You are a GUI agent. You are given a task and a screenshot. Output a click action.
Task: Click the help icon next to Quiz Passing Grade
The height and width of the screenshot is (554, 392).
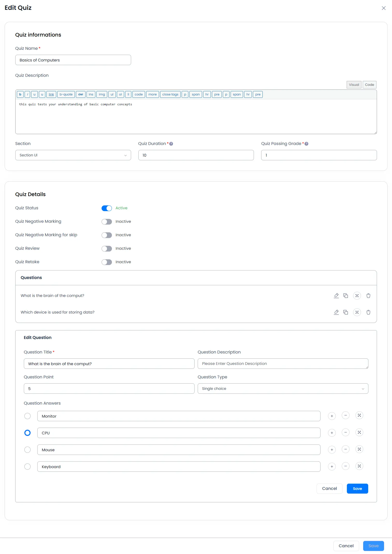[307, 144]
